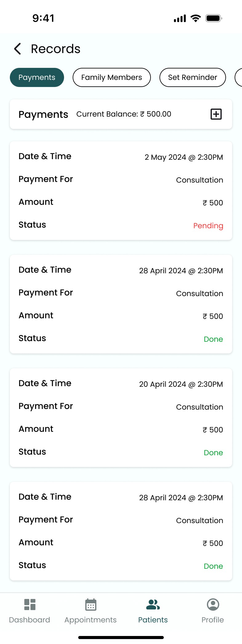
Task: Tap the Wi-Fi status icon
Action: click(x=196, y=18)
